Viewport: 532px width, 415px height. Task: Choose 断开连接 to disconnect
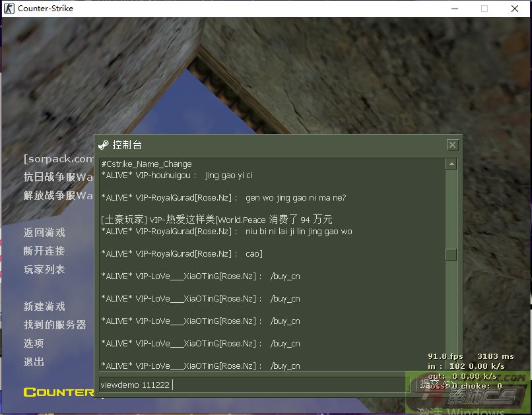point(44,251)
